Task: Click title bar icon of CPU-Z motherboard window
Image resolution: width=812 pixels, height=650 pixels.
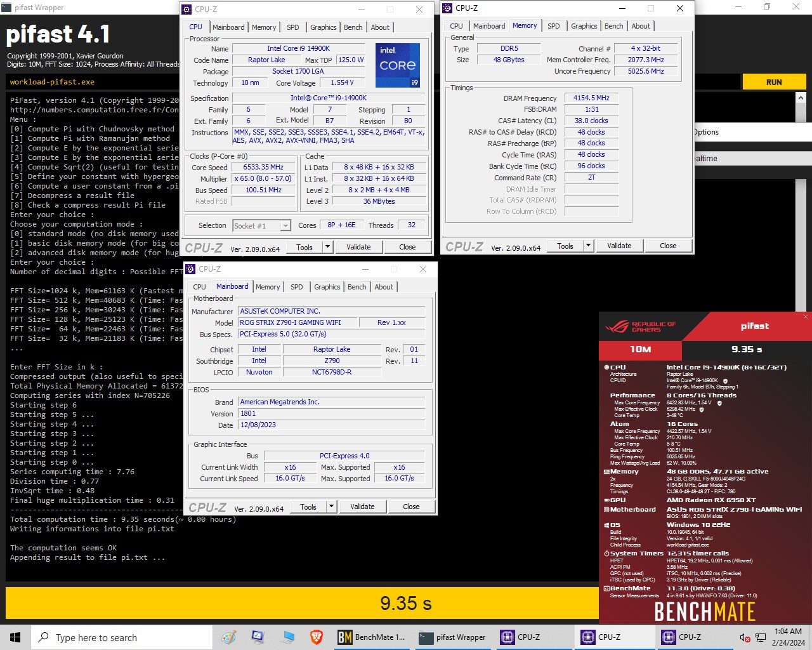Action: tap(190, 269)
